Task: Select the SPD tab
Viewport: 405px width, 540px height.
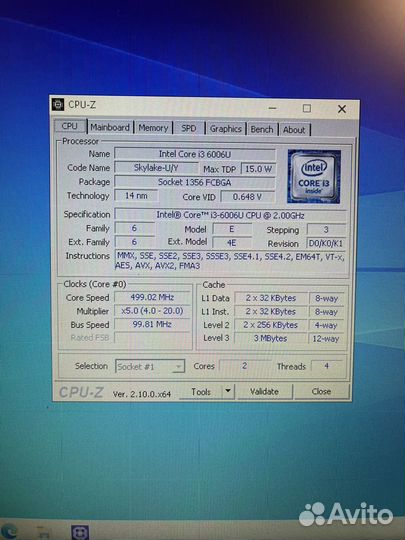Action: 189,128
